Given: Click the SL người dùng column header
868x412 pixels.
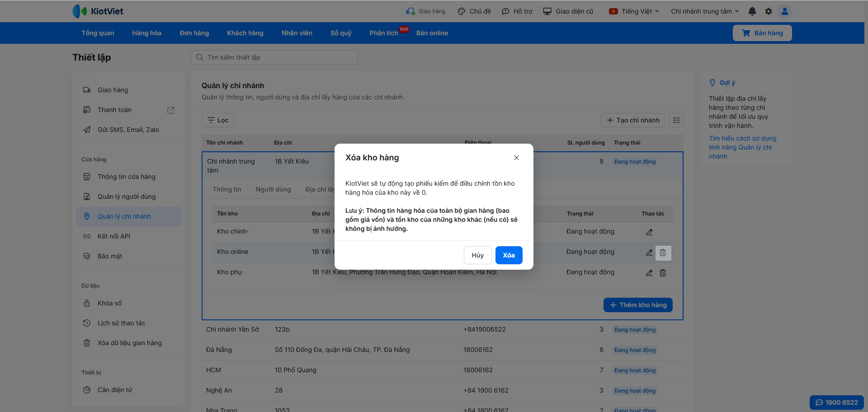Looking at the screenshot, I should tap(586, 143).
